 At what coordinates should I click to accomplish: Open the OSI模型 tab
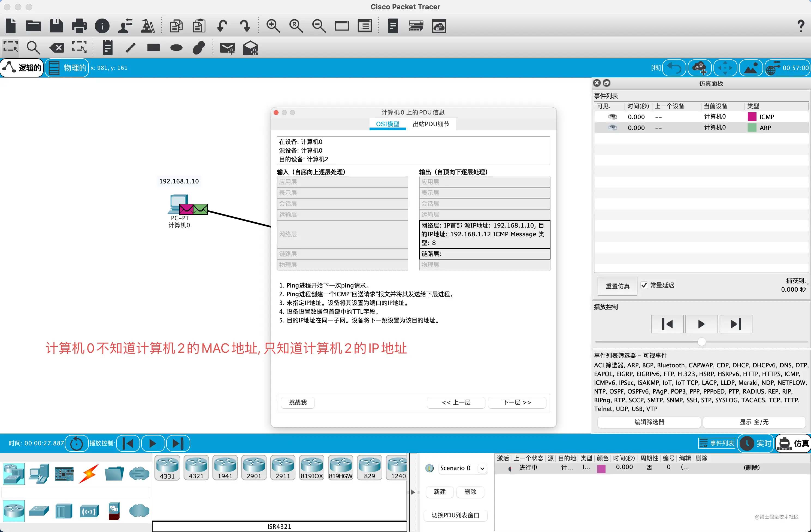click(388, 124)
